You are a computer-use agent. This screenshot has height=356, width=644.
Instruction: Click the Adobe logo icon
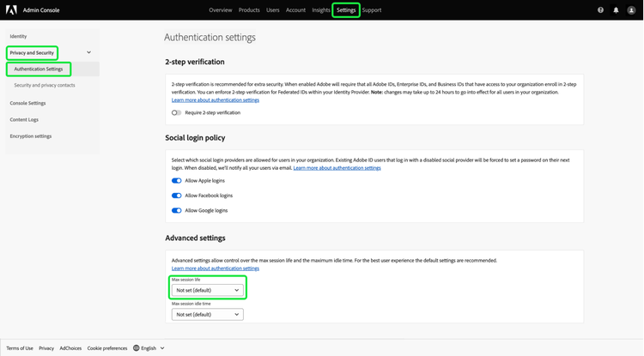pyautogui.click(x=11, y=9)
